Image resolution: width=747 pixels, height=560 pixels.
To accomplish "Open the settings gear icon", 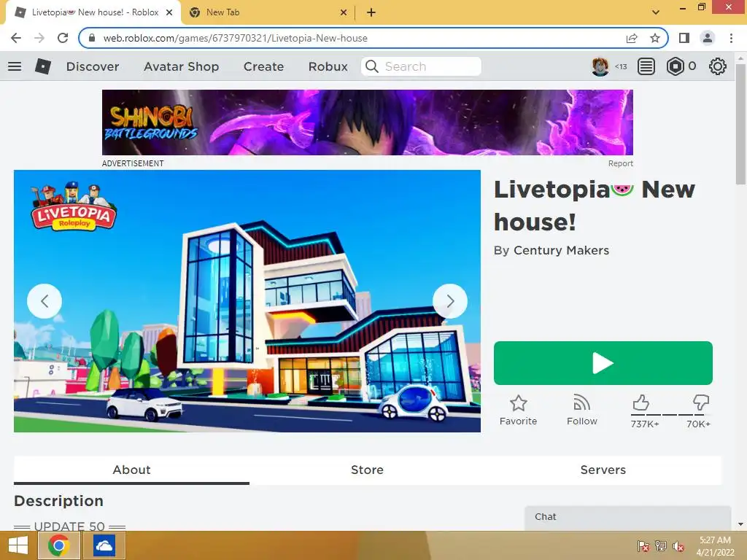I will click(x=718, y=66).
